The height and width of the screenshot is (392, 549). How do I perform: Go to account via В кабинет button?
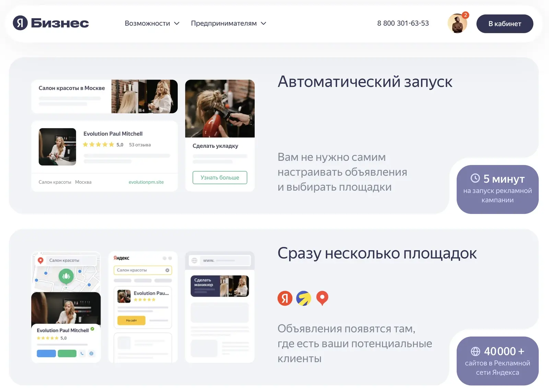[x=505, y=24]
